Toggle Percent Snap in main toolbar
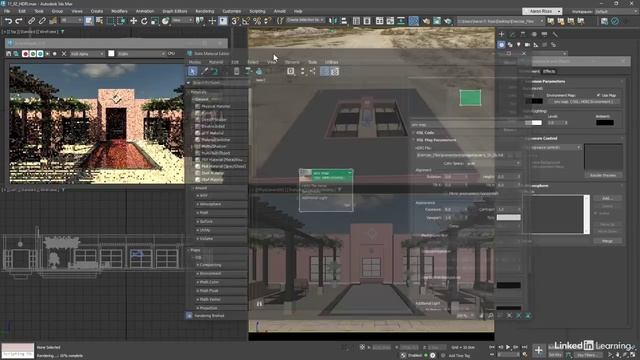The width and height of the screenshot is (640, 360). (x=257, y=21)
